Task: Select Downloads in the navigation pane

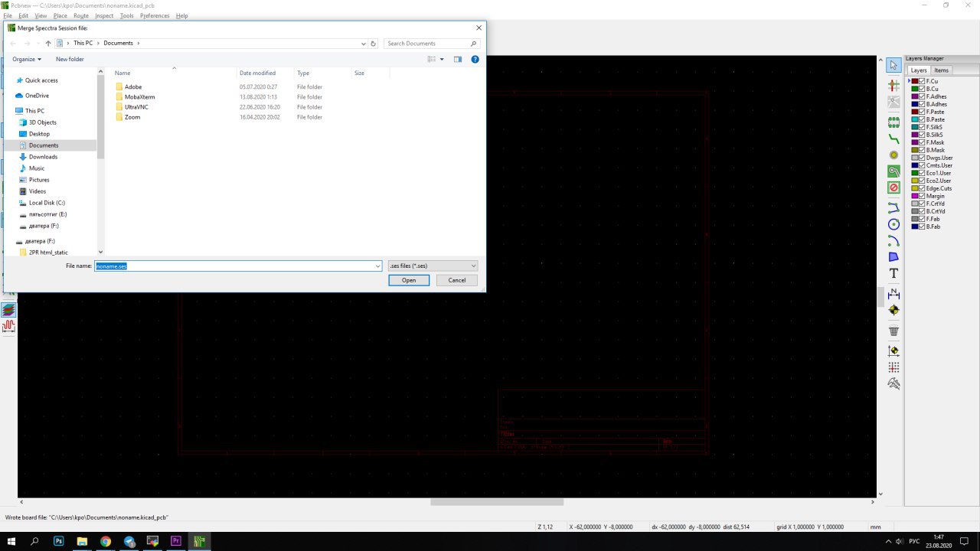Action: click(x=43, y=157)
